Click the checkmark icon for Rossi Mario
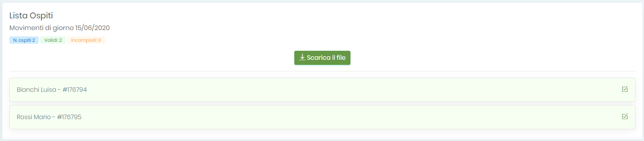The width and height of the screenshot is (644, 141). click(625, 117)
